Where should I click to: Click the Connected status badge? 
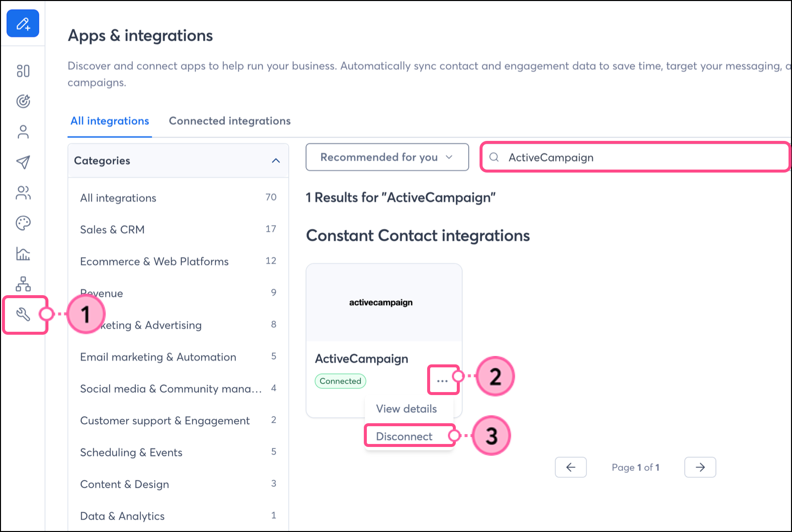click(x=341, y=381)
